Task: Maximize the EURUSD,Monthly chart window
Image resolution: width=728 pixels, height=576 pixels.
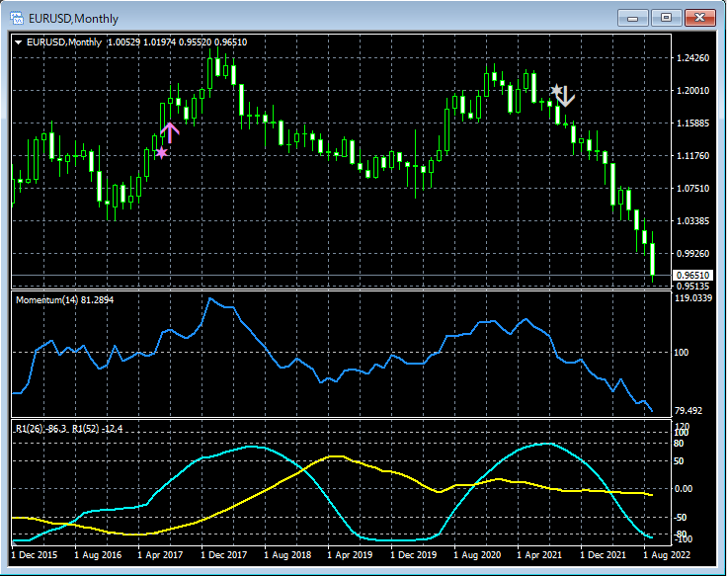Action: coord(666,18)
